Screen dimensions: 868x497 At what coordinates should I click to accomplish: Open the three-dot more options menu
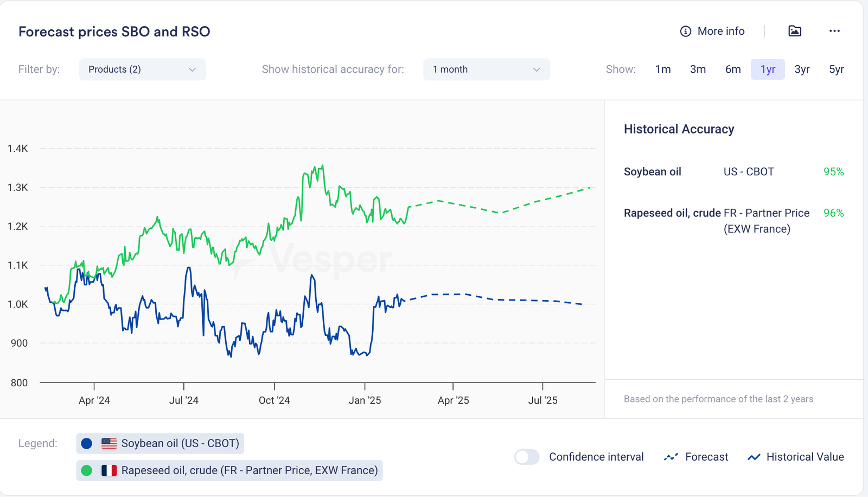834,31
